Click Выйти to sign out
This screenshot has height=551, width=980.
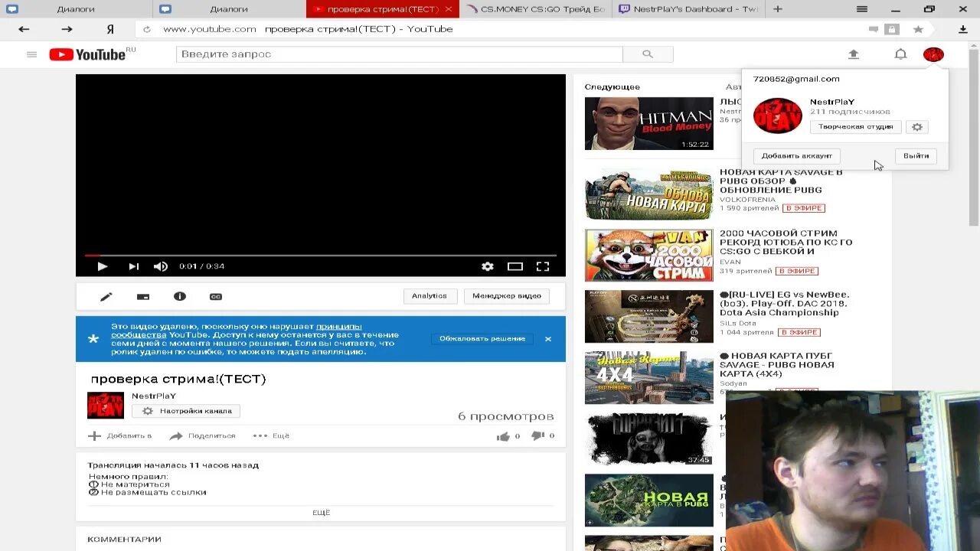click(x=916, y=156)
